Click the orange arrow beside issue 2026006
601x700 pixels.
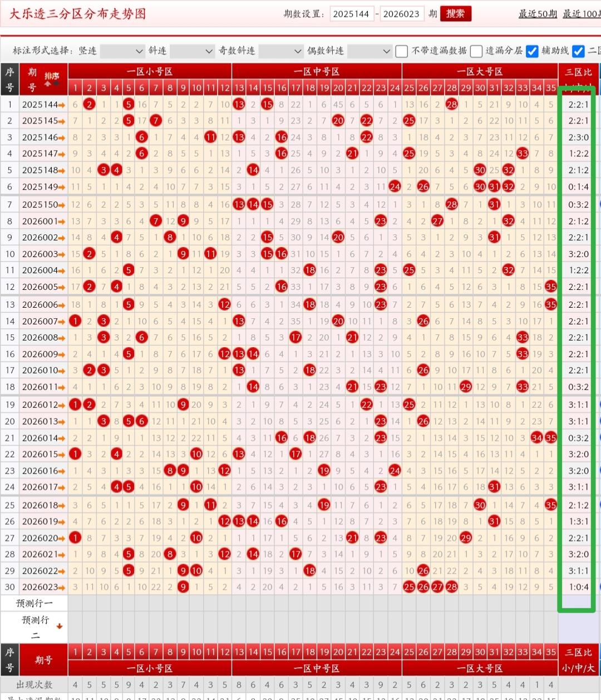(62, 305)
